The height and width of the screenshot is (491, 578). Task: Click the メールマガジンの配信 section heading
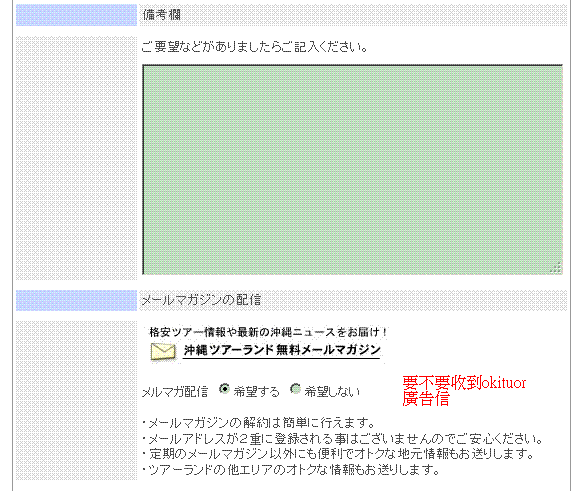pyautogui.click(x=201, y=300)
